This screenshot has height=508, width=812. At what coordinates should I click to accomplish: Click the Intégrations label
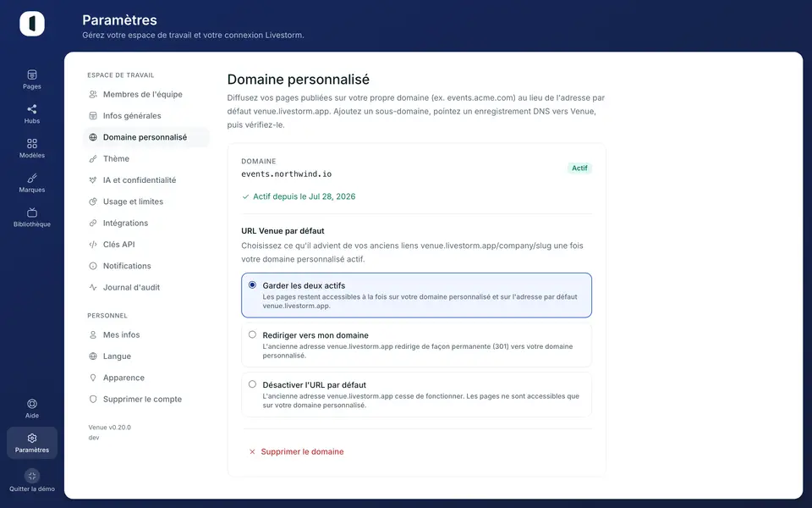tap(125, 223)
